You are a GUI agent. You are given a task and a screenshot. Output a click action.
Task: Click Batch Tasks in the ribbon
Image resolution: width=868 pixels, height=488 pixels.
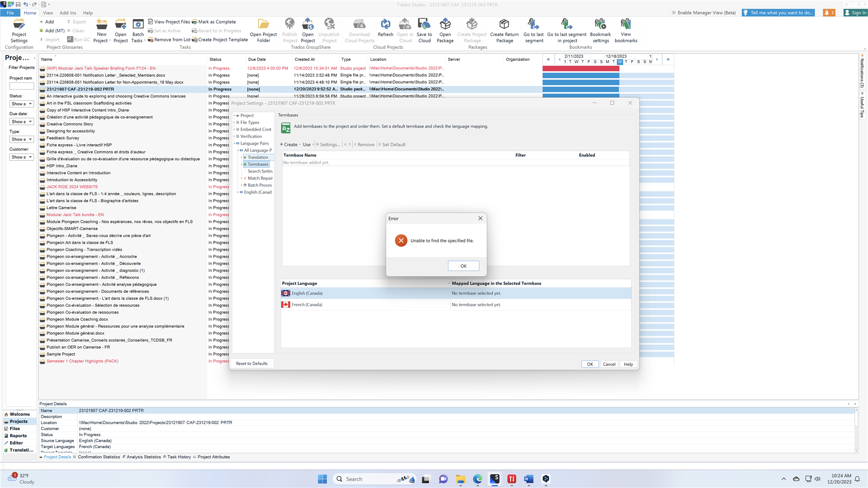(138, 31)
